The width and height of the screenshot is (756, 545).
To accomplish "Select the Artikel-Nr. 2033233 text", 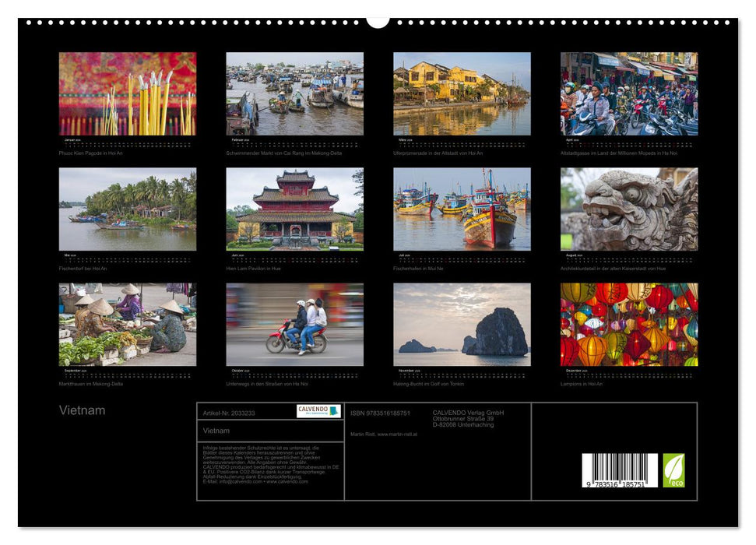I will tap(228, 414).
